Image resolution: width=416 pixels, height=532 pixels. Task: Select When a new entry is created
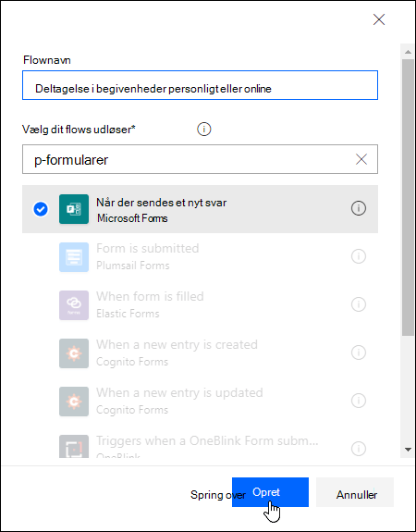pyautogui.click(x=200, y=353)
